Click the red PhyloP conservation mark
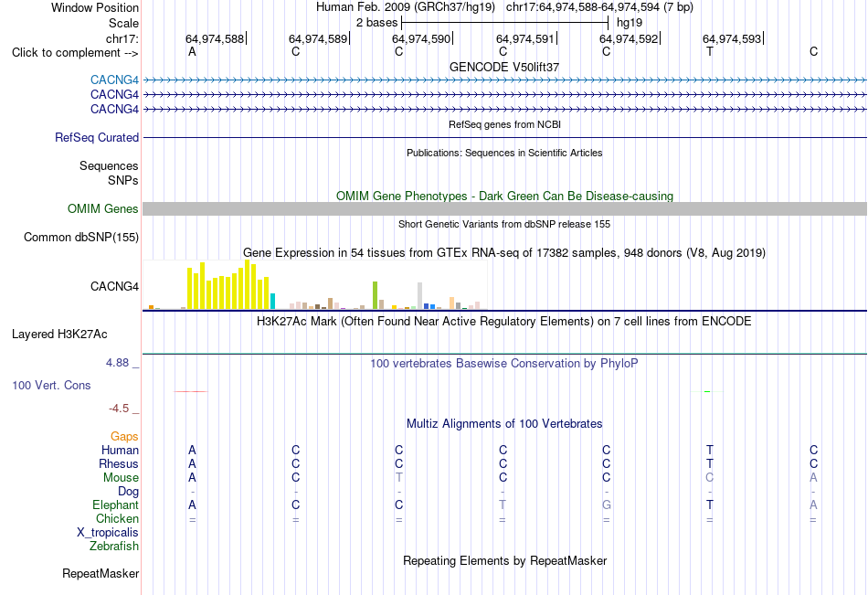The width and height of the screenshot is (868, 595). pyautogui.click(x=191, y=392)
